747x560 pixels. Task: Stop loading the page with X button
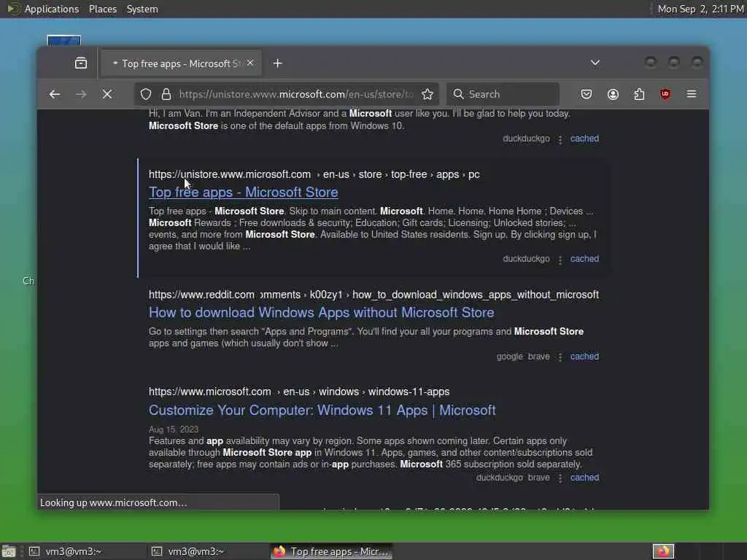(107, 94)
